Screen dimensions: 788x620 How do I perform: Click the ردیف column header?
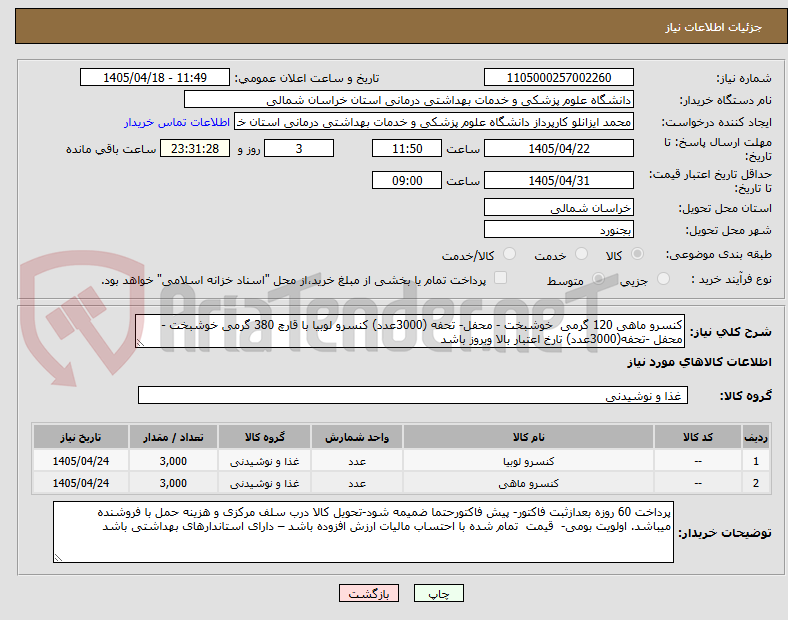click(x=756, y=437)
